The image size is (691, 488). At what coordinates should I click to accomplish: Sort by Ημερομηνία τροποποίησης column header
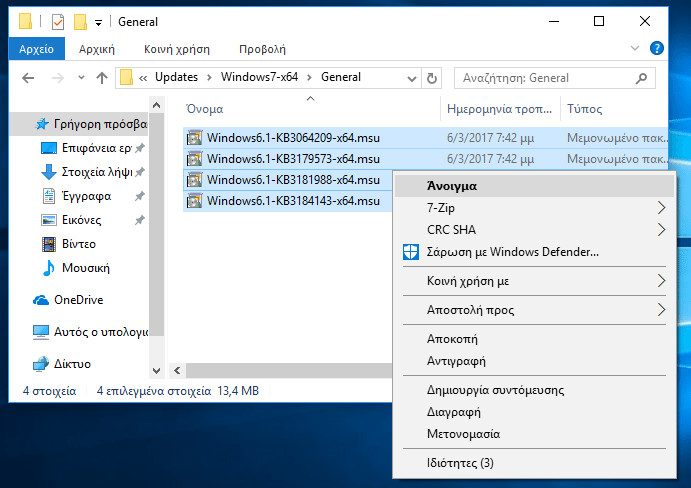(500, 109)
